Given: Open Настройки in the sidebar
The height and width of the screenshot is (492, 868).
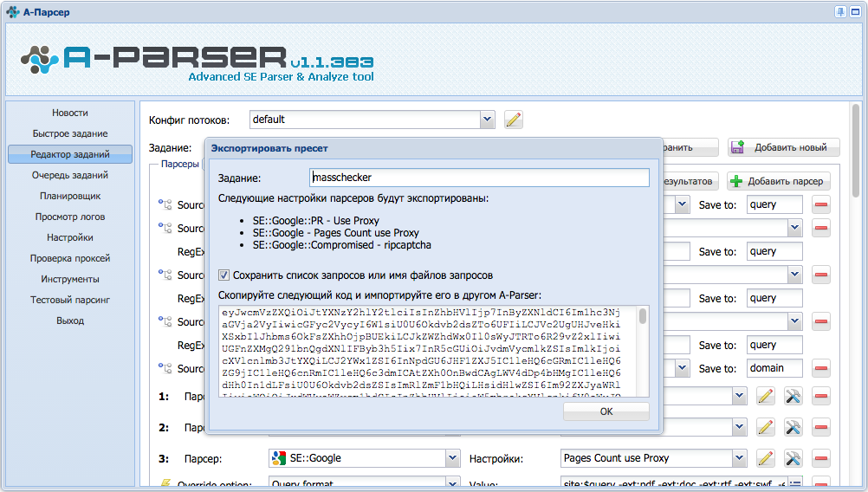Looking at the screenshot, I should 70,237.
